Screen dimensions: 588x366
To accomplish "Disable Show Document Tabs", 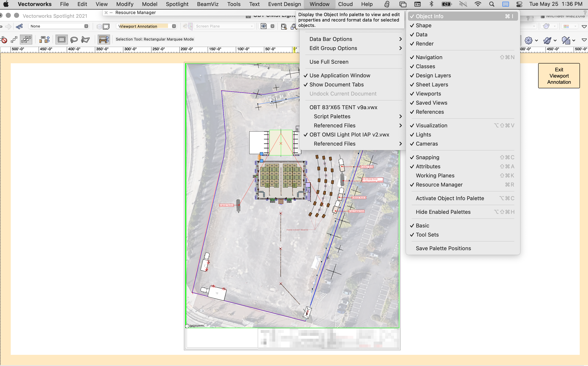I will (337, 85).
